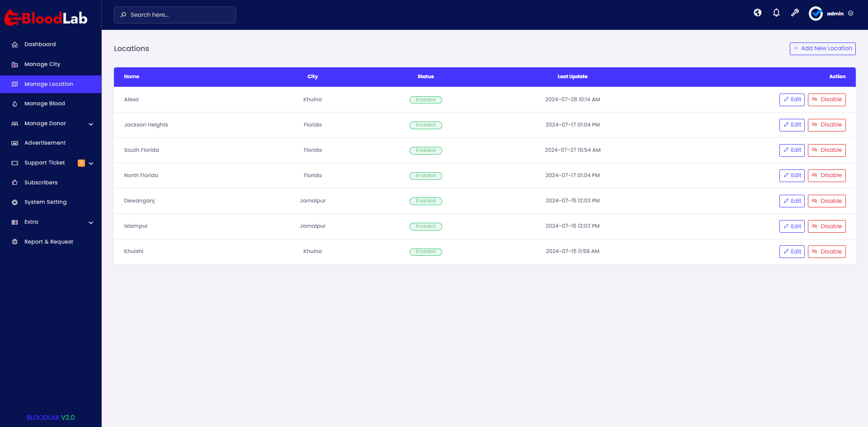Image resolution: width=868 pixels, height=427 pixels.
Task: Open the Dashboard from the sidebar icon
Action: 14,44
